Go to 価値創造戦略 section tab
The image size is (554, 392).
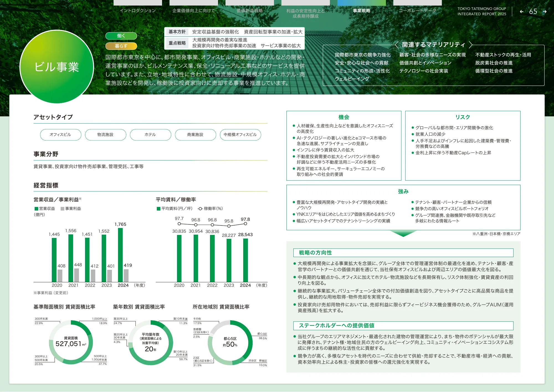pyautogui.click(x=250, y=11)
